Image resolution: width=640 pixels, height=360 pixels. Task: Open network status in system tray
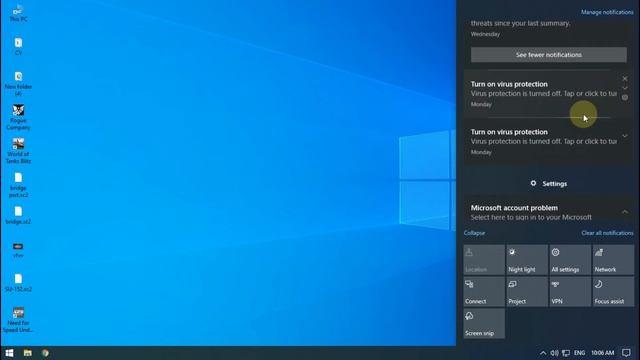click(566, 353)
